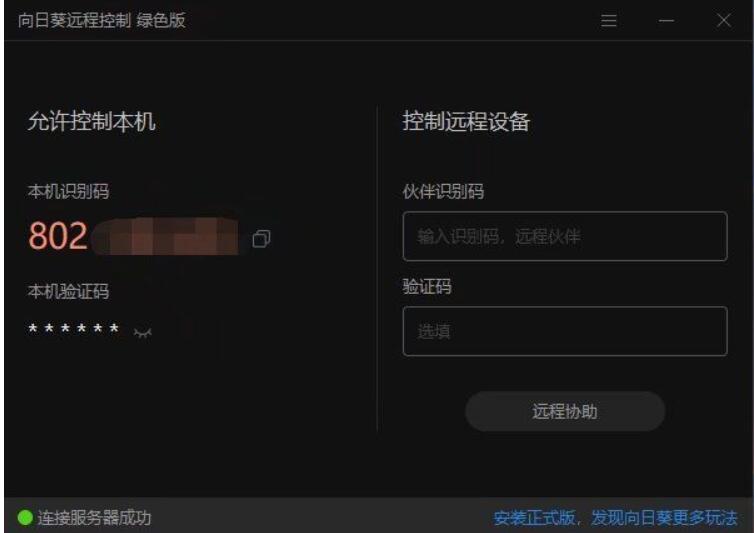Image resolution: width=754 pixels, height=533 pixels.
Task: Click the 向日葵远程控制 绿色版 window title
Action: coord(102,20)
